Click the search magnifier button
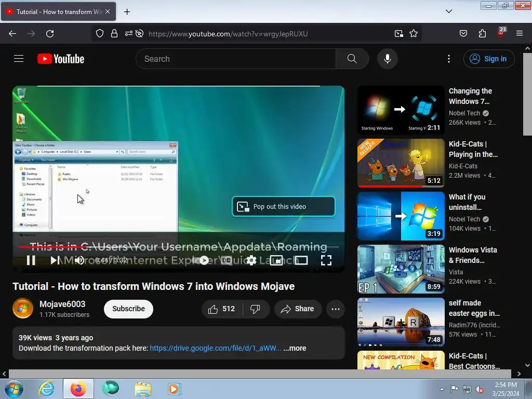Screen dimensions: 532x399 click(352, 59)
